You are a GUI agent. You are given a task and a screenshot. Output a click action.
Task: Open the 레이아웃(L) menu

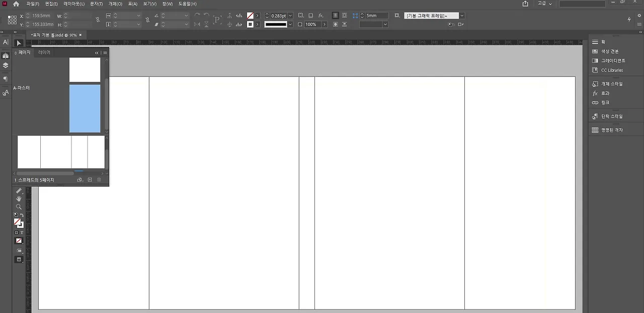pos(74,4)
